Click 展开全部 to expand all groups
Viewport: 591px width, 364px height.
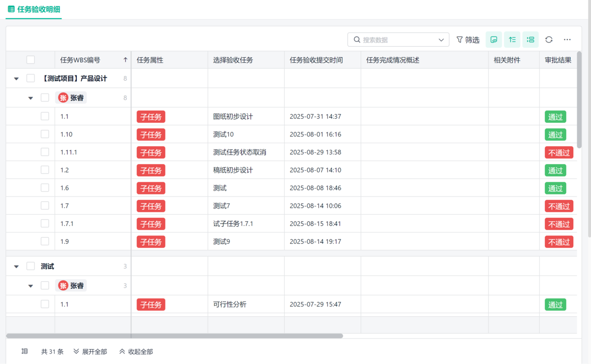[90, 352]
